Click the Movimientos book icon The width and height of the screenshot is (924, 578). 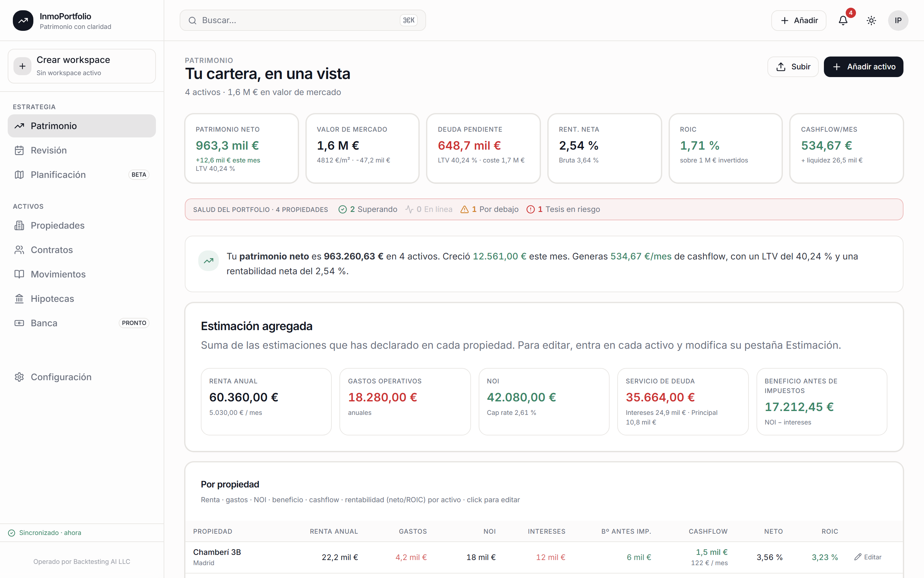click(20, 275)
